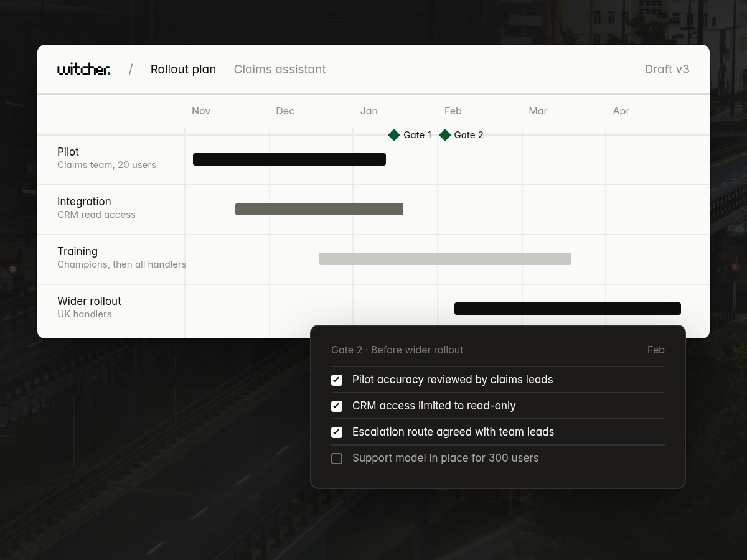Image resolution: width=747 pixels, height=560 pixels.
Task: Click the 'Gate 1' label text
Action: (417, 135)
